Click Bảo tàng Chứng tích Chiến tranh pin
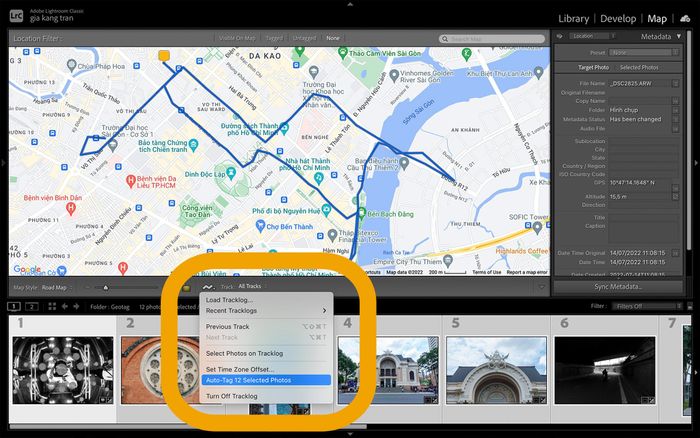The image size is (700, 438). (x=193, y=145)
